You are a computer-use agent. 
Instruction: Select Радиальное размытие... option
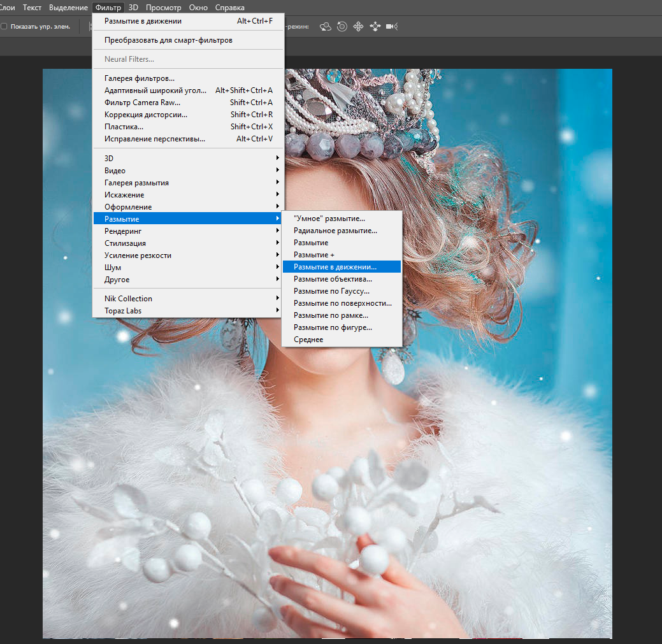[x=335, y=231]
